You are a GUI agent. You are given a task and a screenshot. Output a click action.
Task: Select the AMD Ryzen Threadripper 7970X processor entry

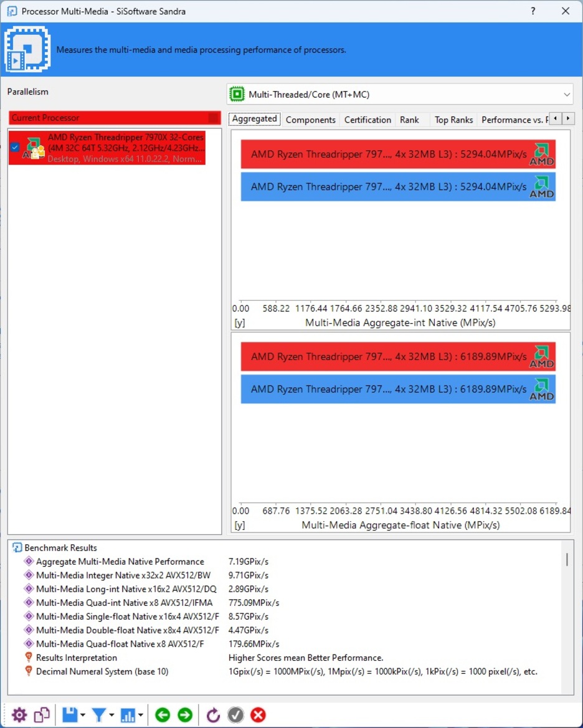pos(107,148)
